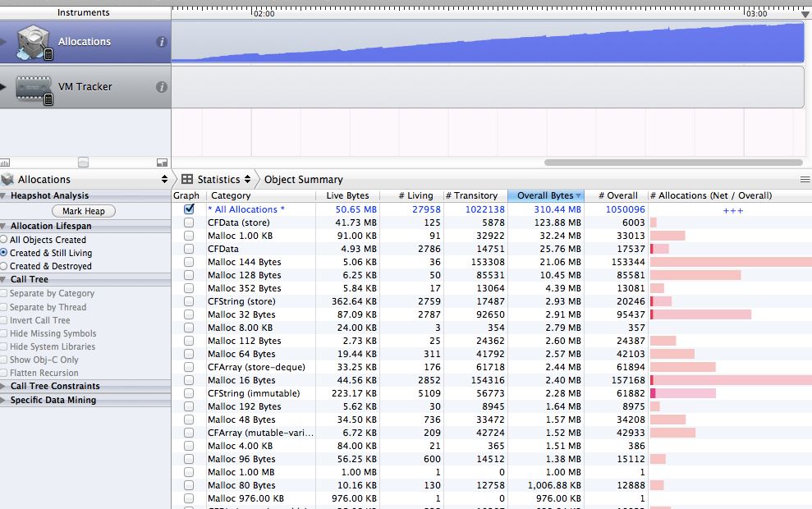Select the VM Tracker instrument icon
812x509 pixels.
pyautogui.click(x=34, y=90)
